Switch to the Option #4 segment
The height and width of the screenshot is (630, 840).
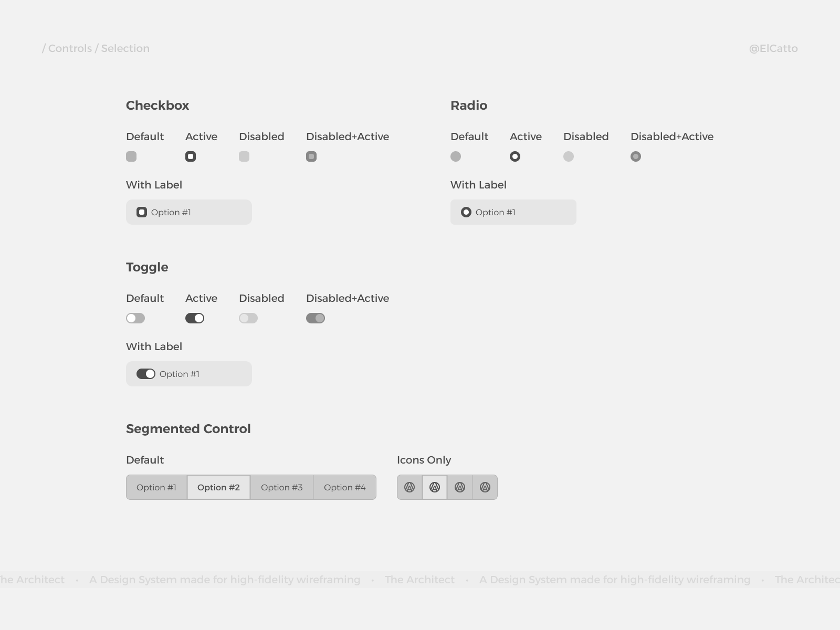coord(345,487)
